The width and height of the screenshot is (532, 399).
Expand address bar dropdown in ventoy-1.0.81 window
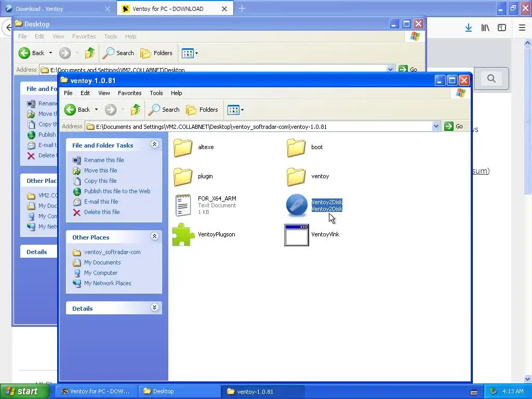pos(436,127)
